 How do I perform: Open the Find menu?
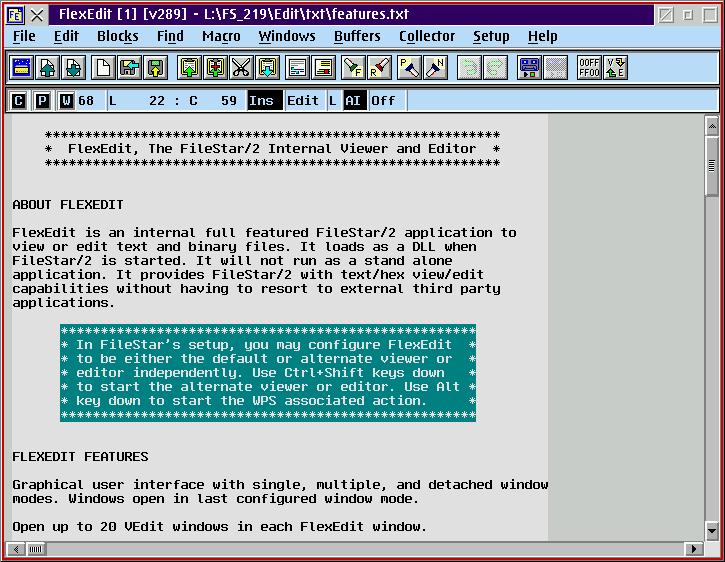[x=170, y=36]
